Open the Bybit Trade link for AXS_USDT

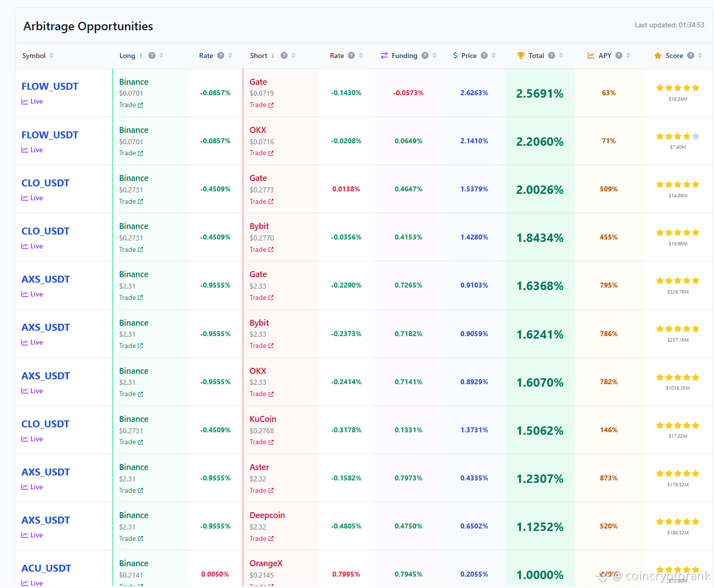click(261, 346)
